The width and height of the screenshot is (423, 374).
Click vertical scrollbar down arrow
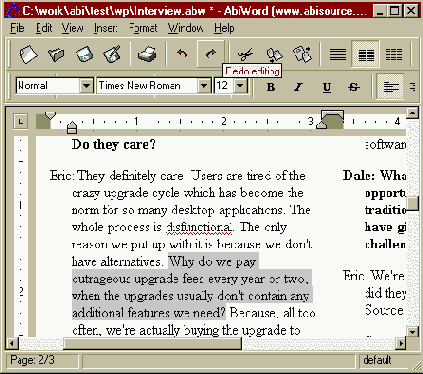click(x=412, y=331)
